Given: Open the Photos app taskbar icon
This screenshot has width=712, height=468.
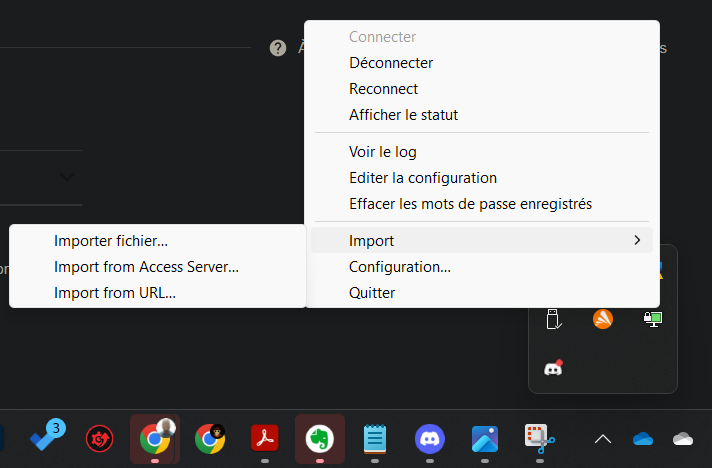Looking at the screenshot, I should coord(485,438).
